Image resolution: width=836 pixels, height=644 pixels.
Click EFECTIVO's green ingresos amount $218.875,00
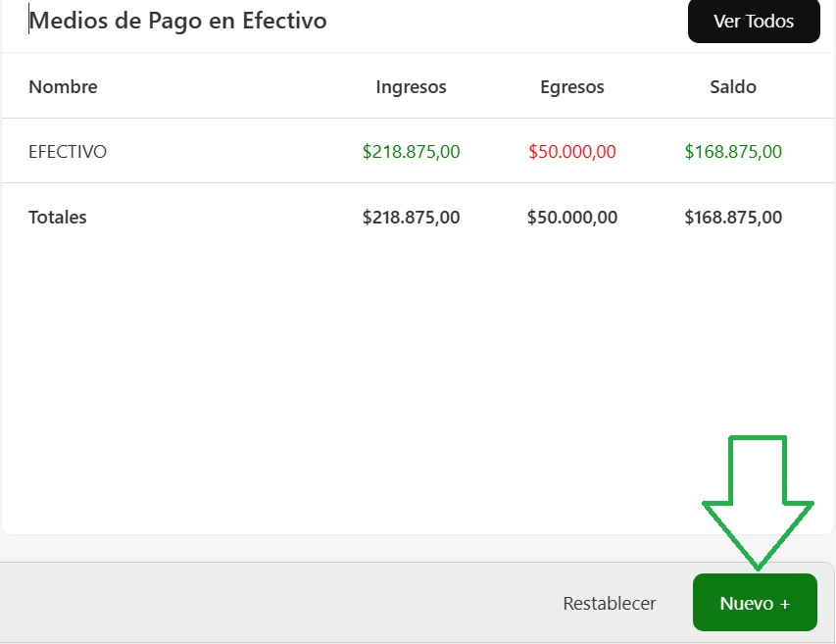point(411,152)
